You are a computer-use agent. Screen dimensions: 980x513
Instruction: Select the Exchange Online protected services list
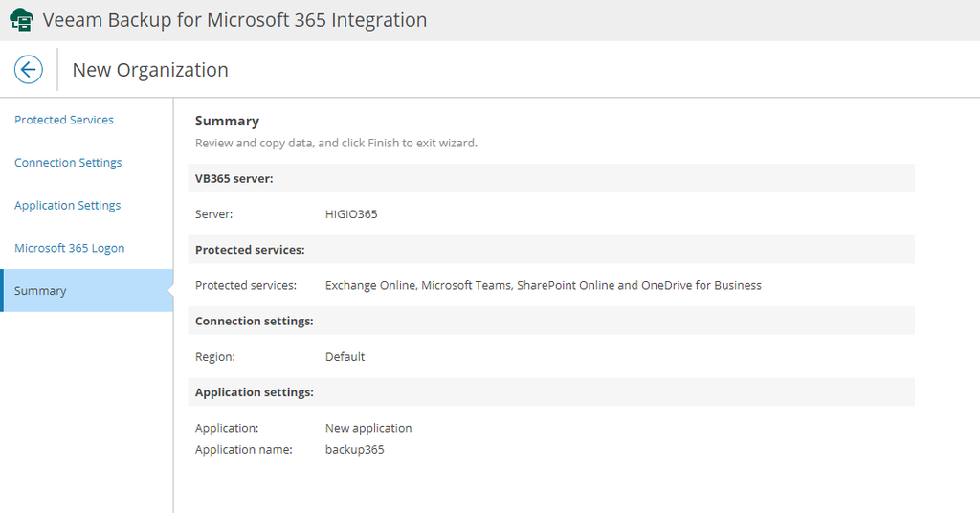pos(543,285)
